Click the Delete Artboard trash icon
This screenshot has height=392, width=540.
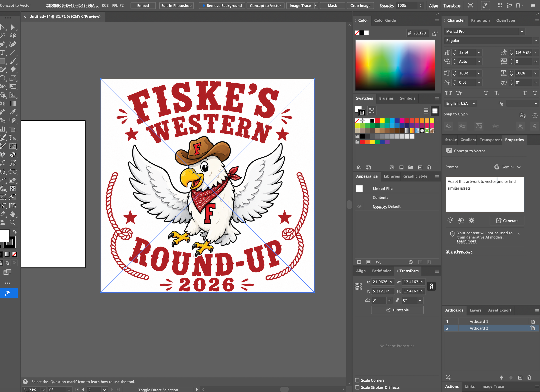tap(529, 378)
